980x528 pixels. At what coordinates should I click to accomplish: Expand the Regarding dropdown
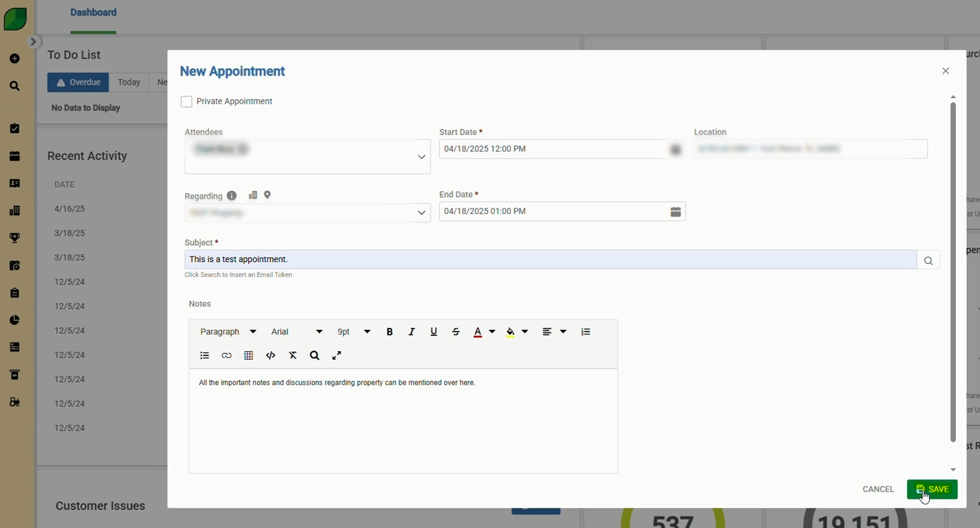click(x=422, y=213)
